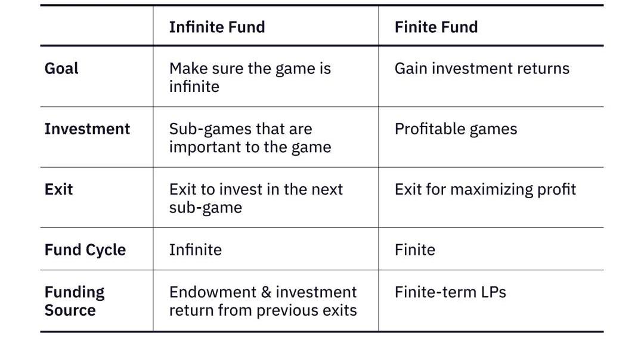
Task: Click the 'Profitable games' cell
Action: point(456,129)
